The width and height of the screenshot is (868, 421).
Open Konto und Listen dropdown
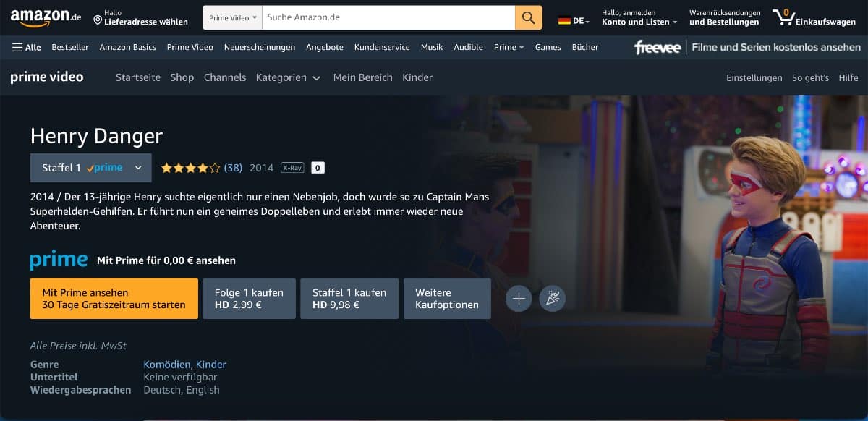coord(639,17)
